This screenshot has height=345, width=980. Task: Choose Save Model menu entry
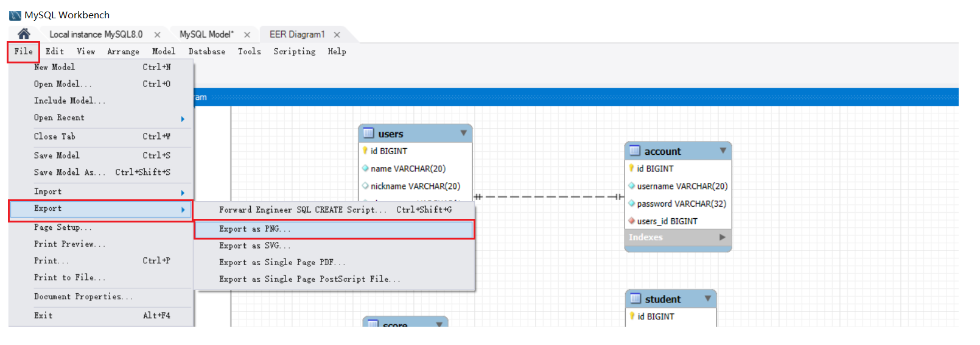click(x=102, y=155)
